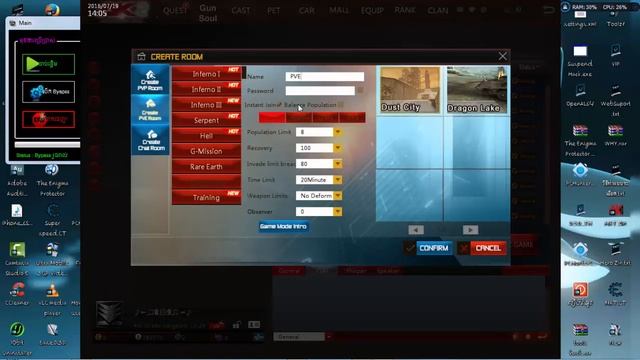
Task: Click the room Password input field
Action: 320,91
